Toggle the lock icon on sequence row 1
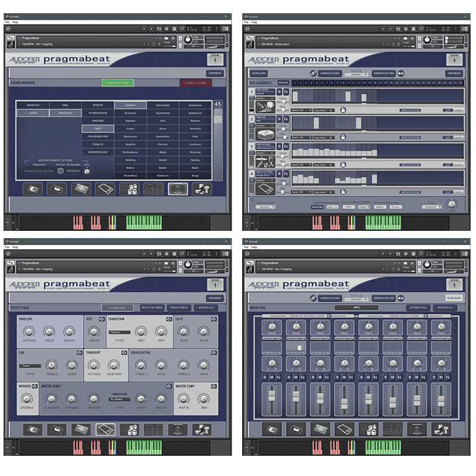476x476 pixels. point(343,110)
